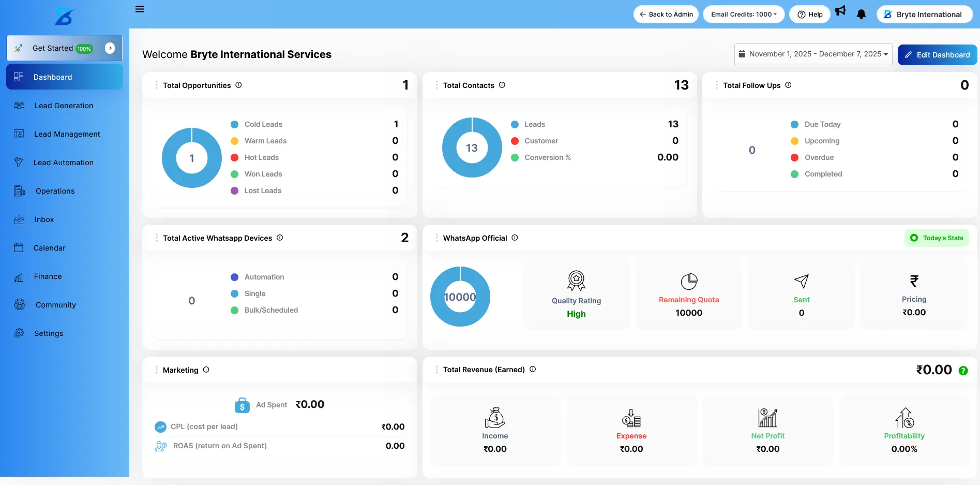Click drag handle of Total Contacts widget
The width and height of the screenshot is (980, 485).
436,85
